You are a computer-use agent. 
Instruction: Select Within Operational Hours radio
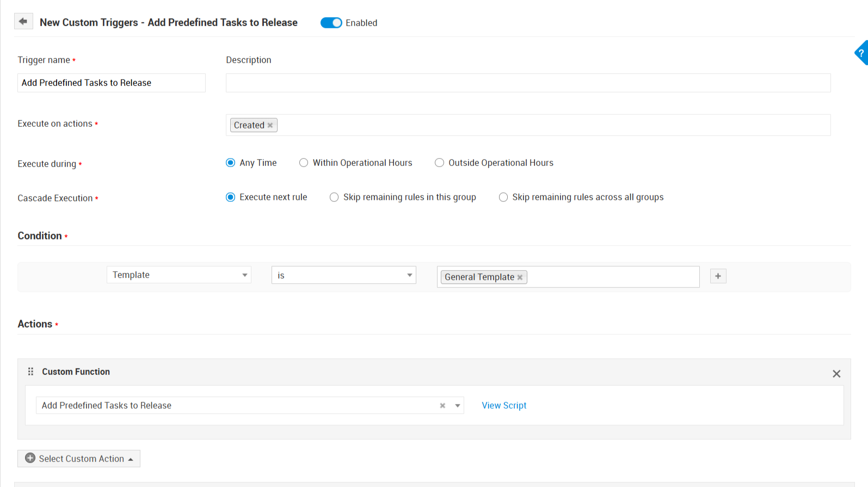(304, 163)
